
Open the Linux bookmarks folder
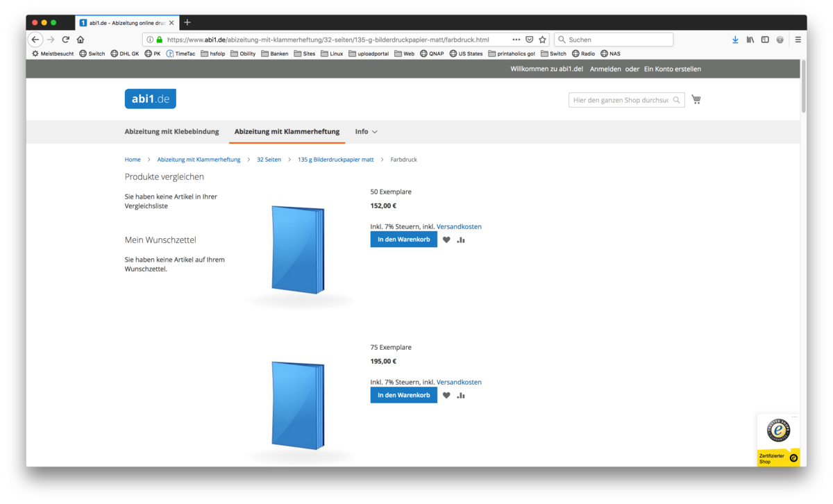tap(332, 53)
